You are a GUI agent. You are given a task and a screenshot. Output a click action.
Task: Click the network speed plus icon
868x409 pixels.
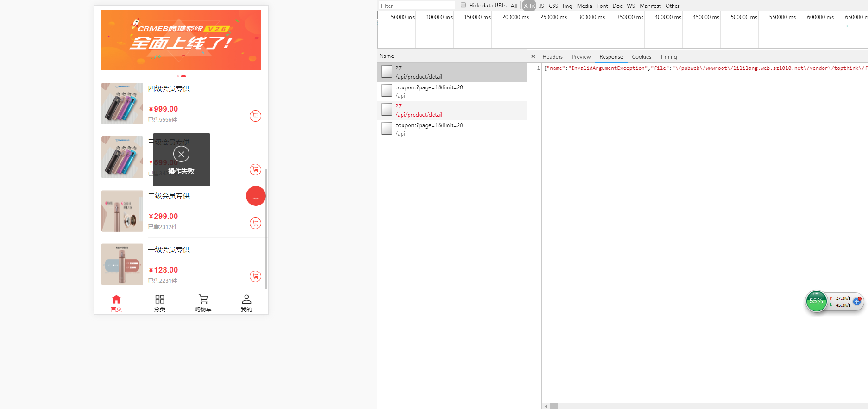(857, 301)
